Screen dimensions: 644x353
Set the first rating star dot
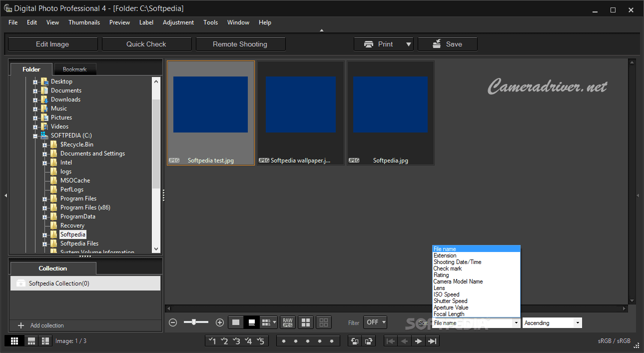tap(284, 341)
